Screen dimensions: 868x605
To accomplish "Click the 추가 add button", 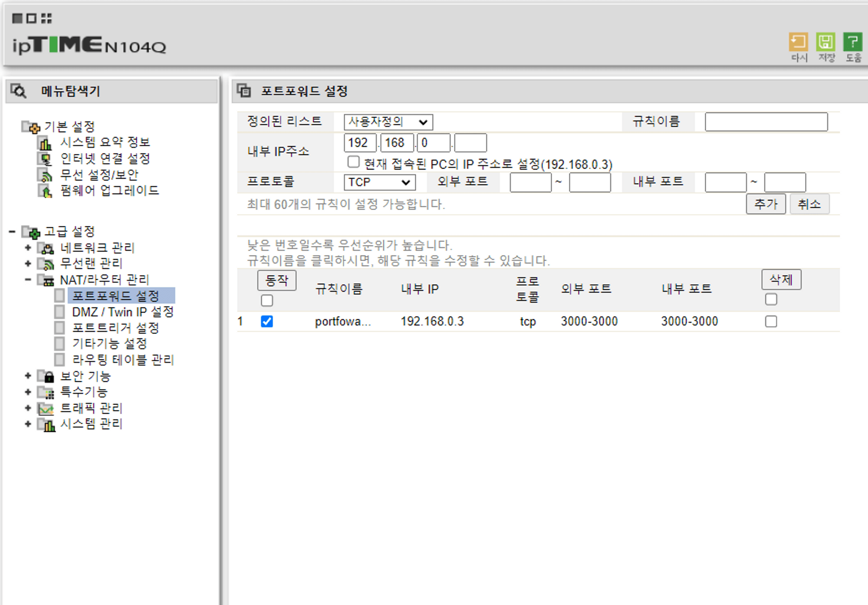I will click(x=766, y=204).
